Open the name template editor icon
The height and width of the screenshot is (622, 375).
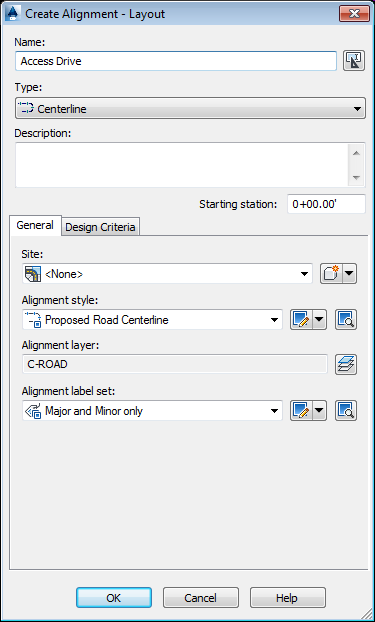click(354, 61)
